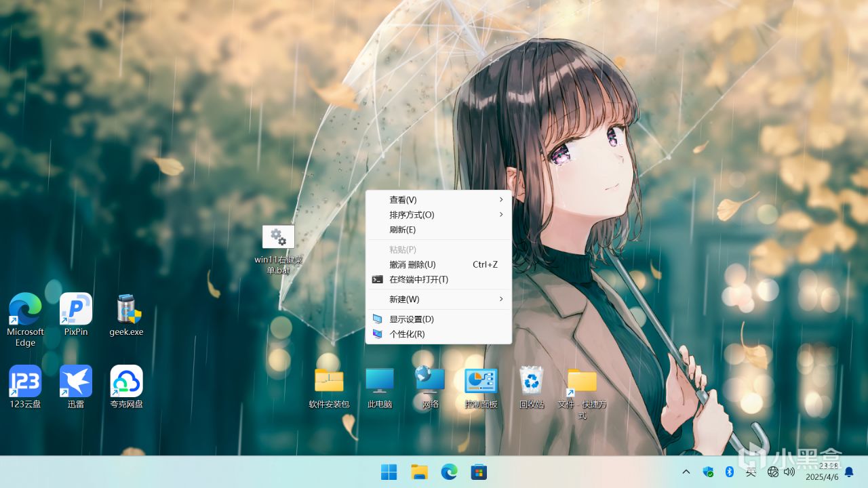Show hidden tray icons chevron
The height and width of the screenshot is (488, 868).
[x=686, y=472]
